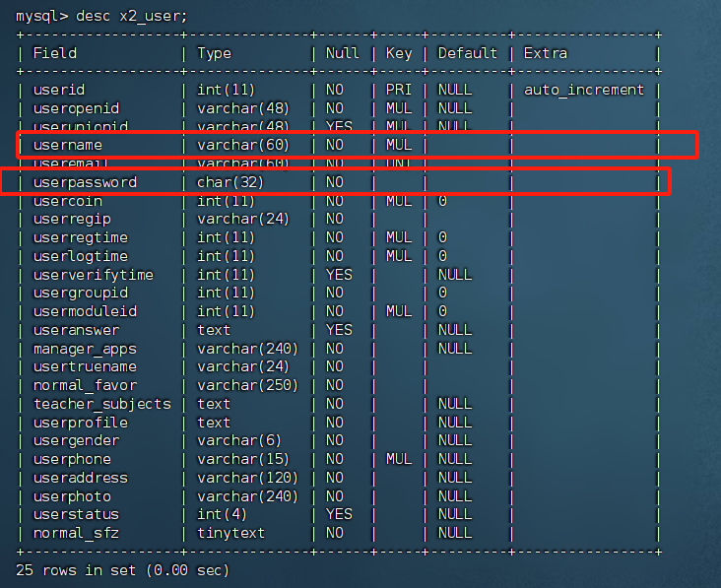Click the 'Default' column header
This screenshot has width=721, height=588.
pos(467,53)
